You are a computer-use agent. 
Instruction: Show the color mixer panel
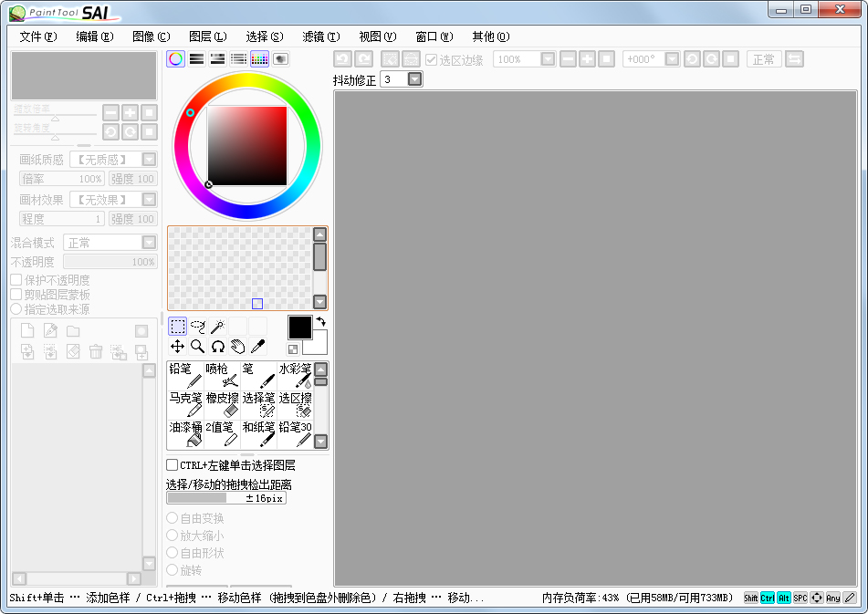click(238, 59)
